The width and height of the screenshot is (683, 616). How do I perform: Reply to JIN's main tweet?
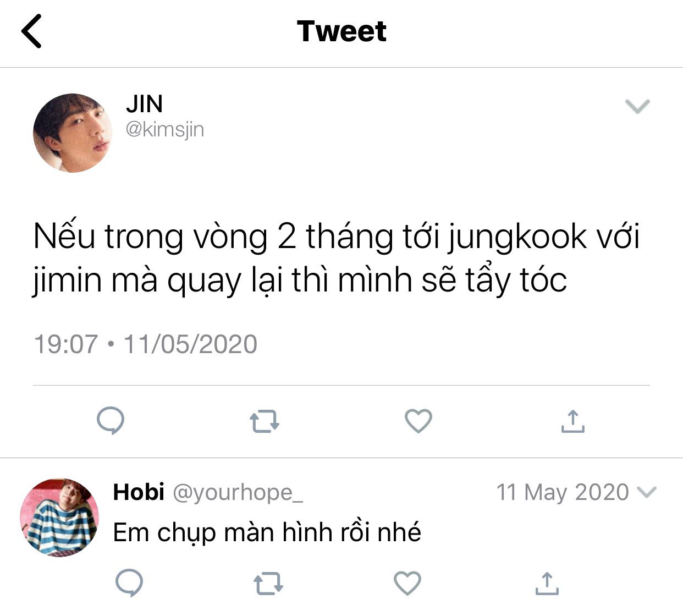(111, 421)
